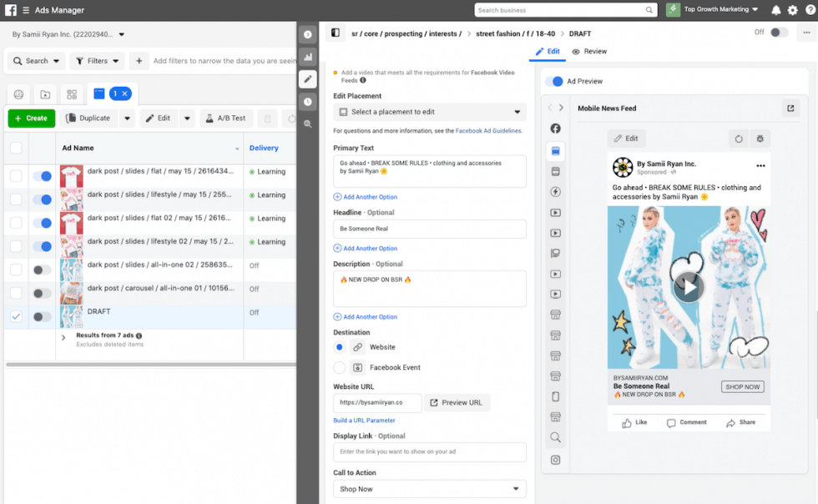Open the Call to Action Shop Now dropdown

tap(429, 489)
